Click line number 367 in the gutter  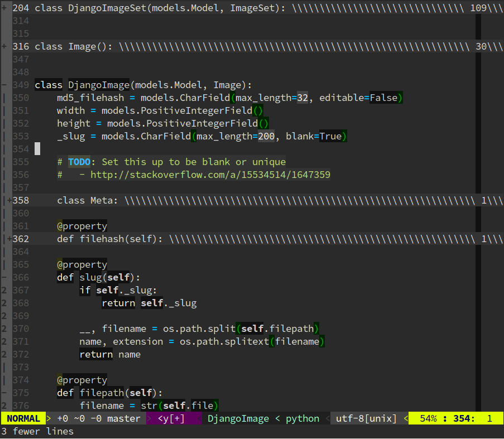[x=21, y=290]
